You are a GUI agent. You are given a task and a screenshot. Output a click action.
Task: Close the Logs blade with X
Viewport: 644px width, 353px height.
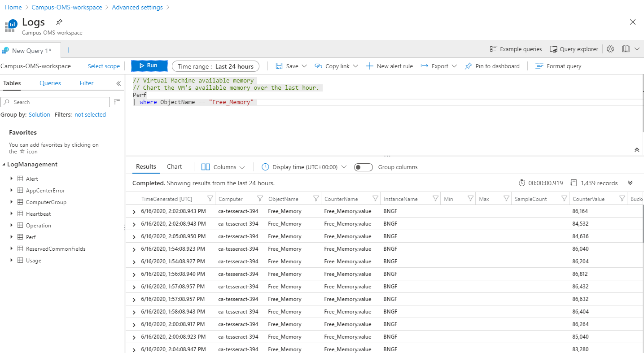(x=633, y=22)
